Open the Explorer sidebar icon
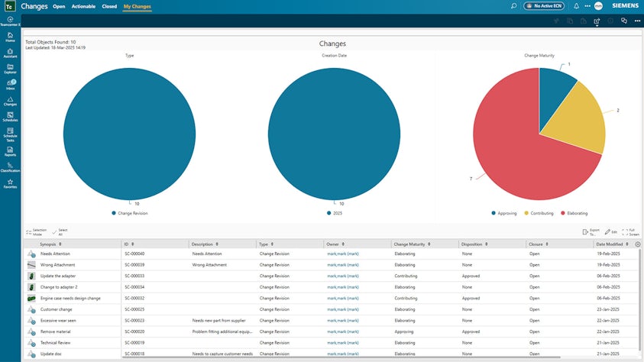644x362 pixels. pos(10,69)
